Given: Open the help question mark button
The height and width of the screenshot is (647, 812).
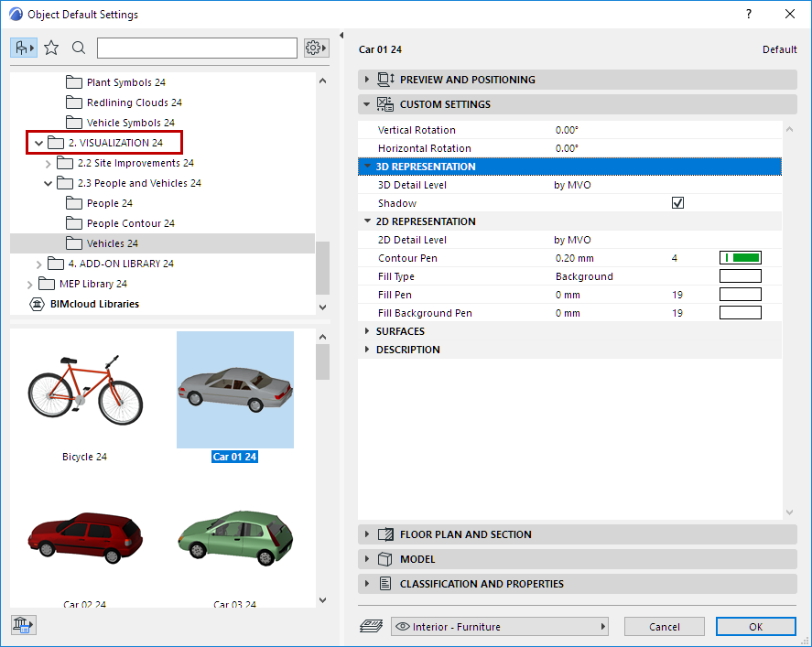Looking at the screenshot, I should coord(749,14).
